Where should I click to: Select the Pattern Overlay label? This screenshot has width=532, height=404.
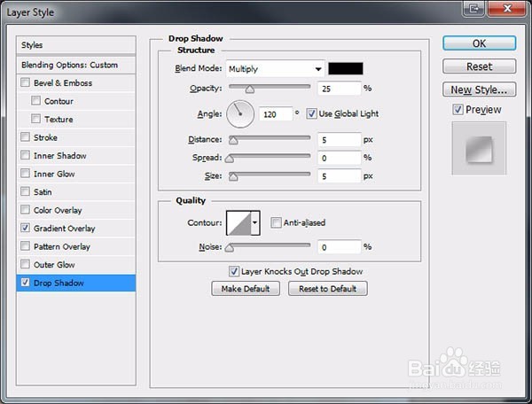click(62, 246)
